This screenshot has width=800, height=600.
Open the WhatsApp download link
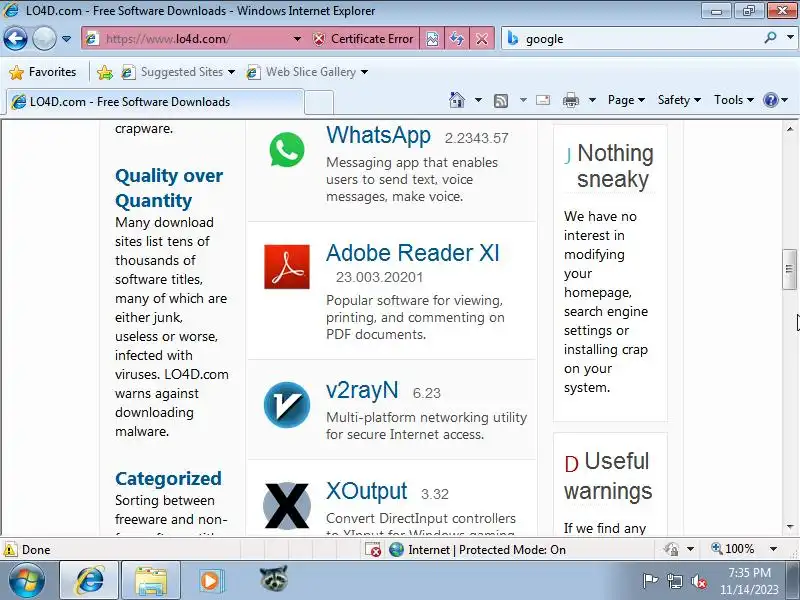[378, 135]
